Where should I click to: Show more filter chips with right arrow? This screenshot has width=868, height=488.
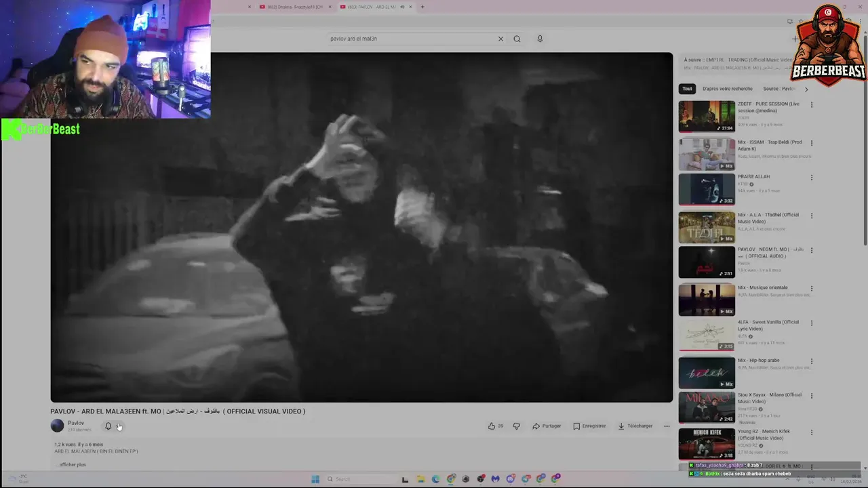click(806, 89)
